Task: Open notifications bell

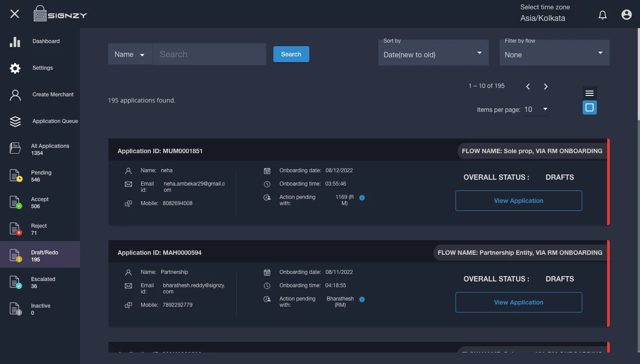Action: pyautogui.click(x=603, y=15)
